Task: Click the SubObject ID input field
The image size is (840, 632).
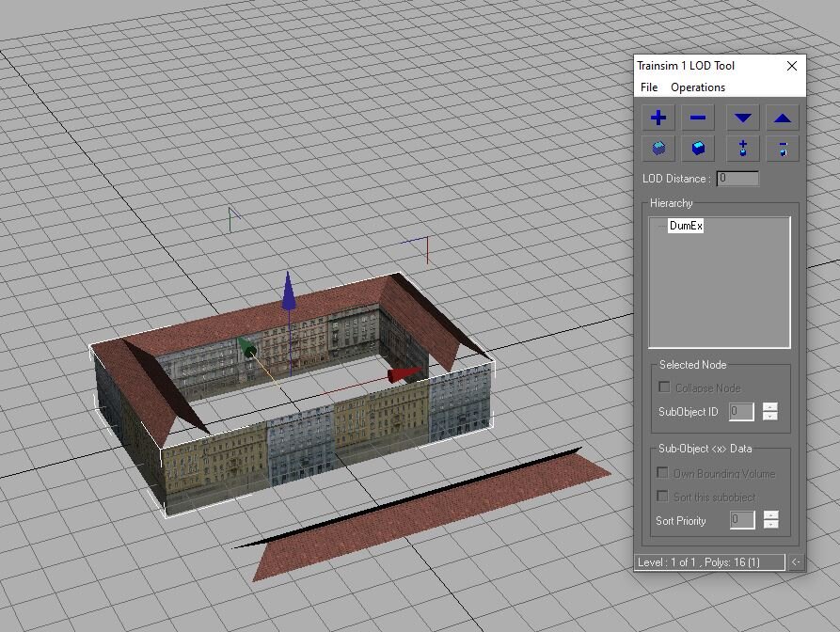Action: point(741,411)
